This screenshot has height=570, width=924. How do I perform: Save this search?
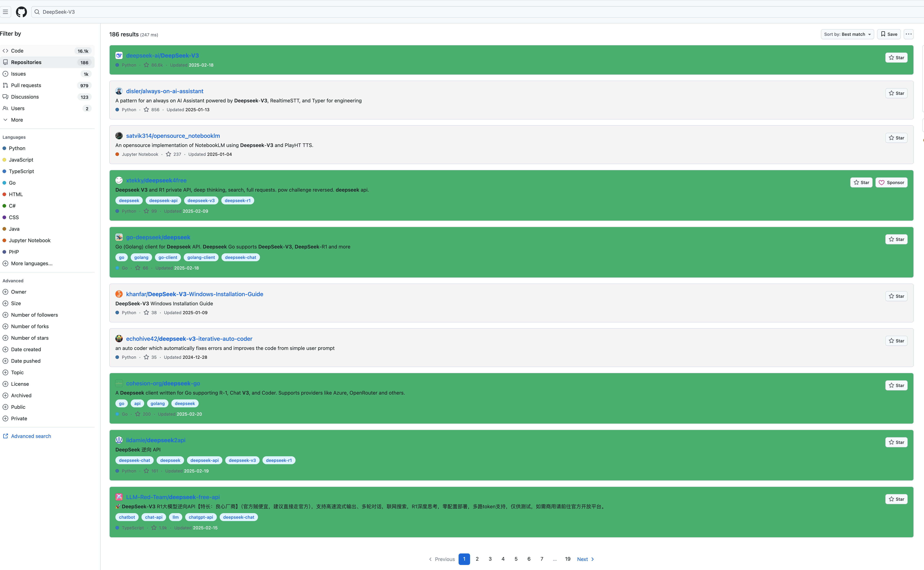[889, 34]
